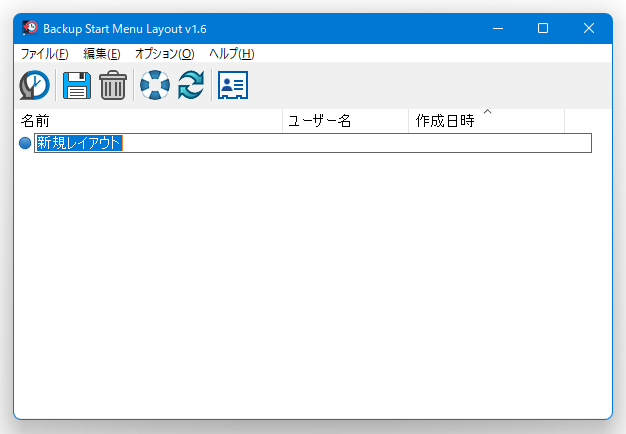
Task: Minimize the Backup Start Menu Layout window
Action: pos(498,28)
